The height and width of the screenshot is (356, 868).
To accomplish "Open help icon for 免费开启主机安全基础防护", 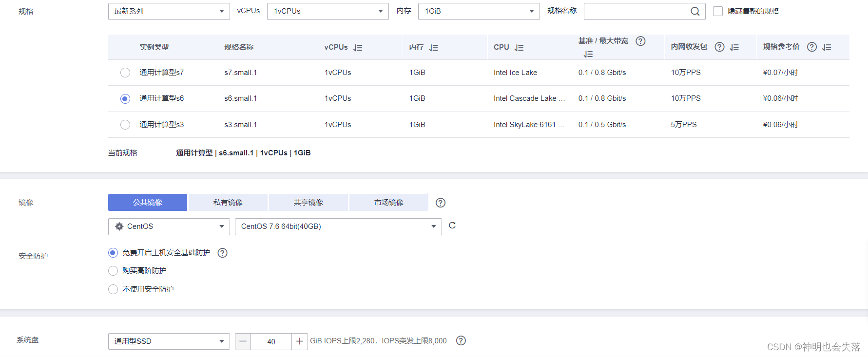I will 223,253.
